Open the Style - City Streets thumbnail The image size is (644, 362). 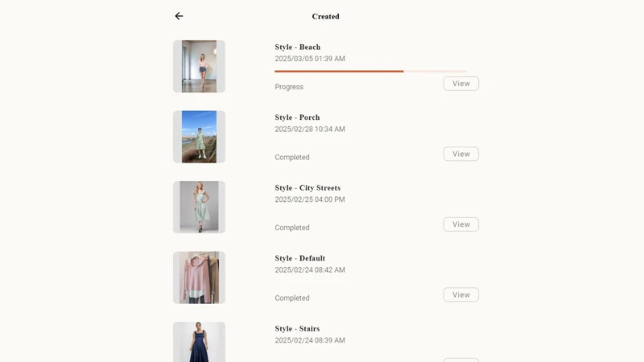point(199,207)
